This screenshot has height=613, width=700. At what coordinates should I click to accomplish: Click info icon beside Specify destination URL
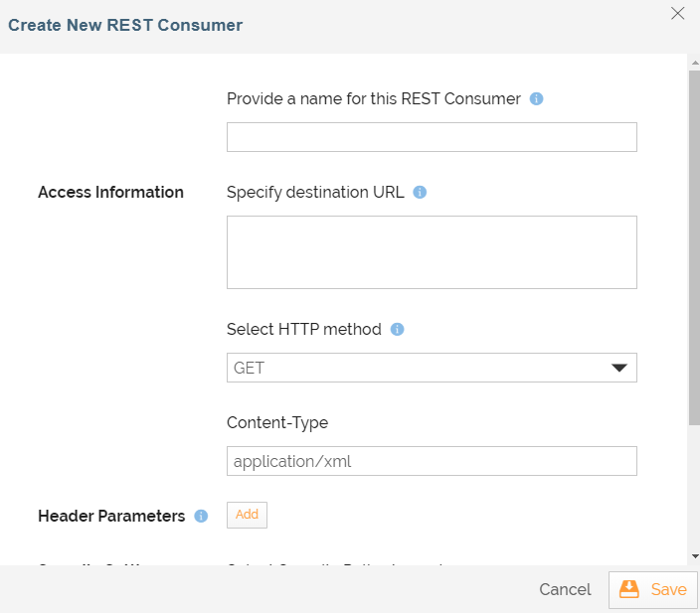click(x=420, y=193)
